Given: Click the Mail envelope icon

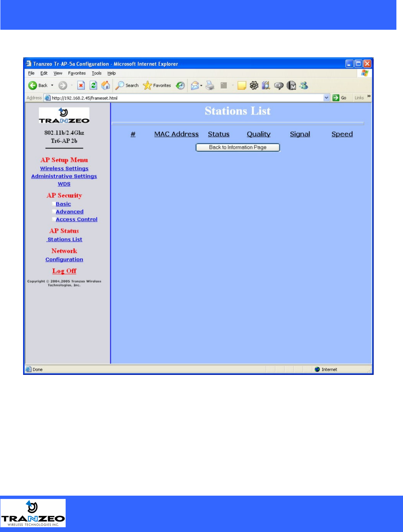Looking at the screenshot, I should (195, 86).
